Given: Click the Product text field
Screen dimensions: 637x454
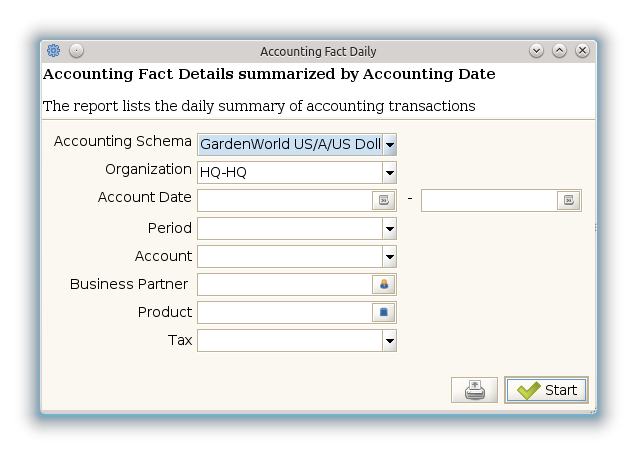Looking at the screenshot, I should click(284, 313).
